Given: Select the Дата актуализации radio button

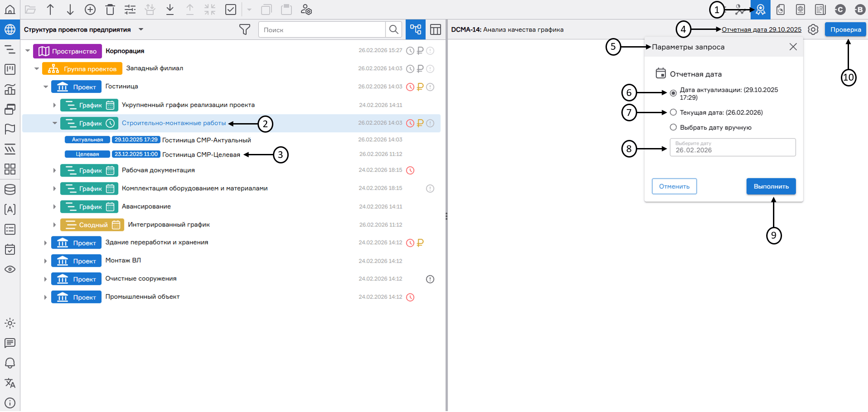Looking at the screenshot, I should click(x=673, y=93).
